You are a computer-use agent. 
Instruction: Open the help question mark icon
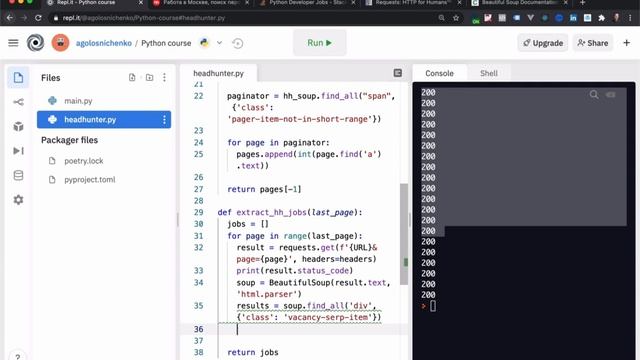(18, 357)
